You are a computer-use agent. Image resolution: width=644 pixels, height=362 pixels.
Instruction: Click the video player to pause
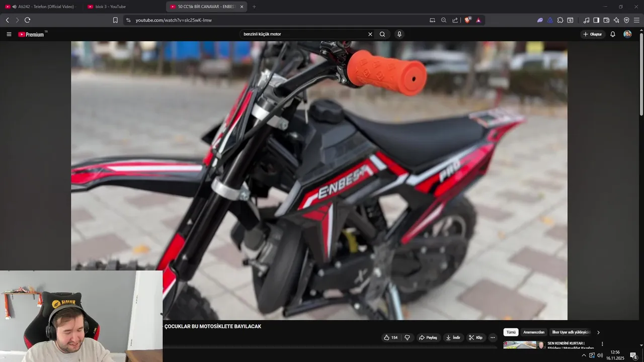(319, 180)
